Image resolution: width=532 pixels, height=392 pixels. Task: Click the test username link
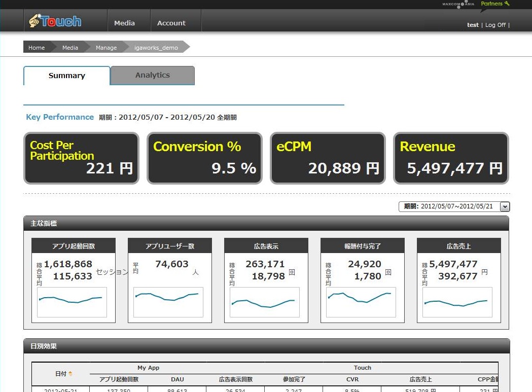coord(473,25)
